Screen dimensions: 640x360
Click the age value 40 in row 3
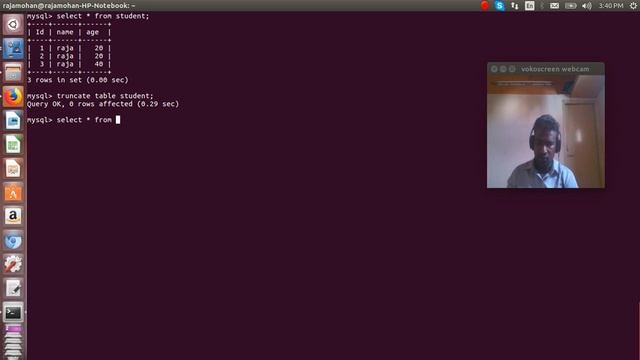coord(99,64)
